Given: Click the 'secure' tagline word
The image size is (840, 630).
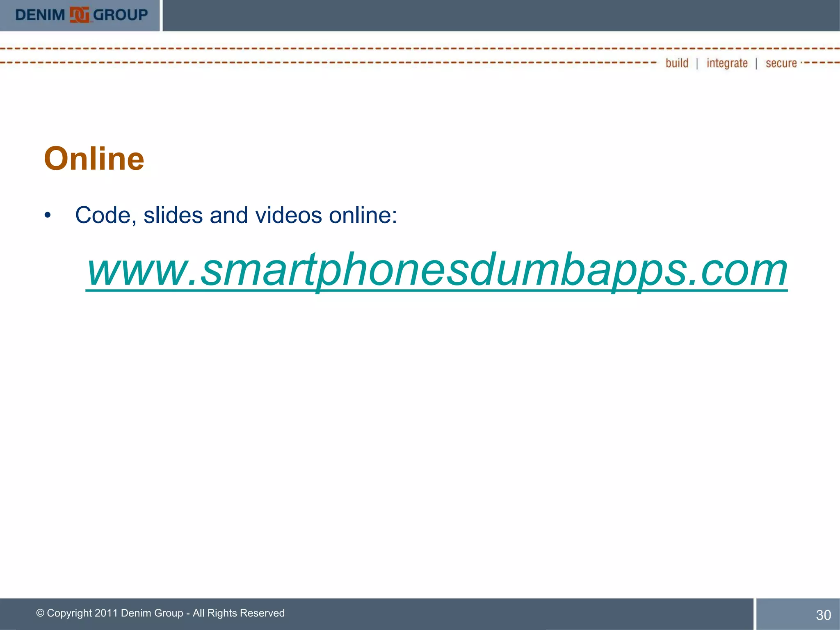Looking at the screenshot, I should (x=781, y=63).
